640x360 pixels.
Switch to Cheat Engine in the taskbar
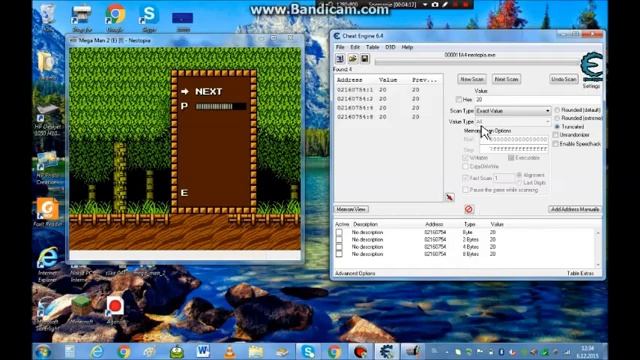coord(386,352)
